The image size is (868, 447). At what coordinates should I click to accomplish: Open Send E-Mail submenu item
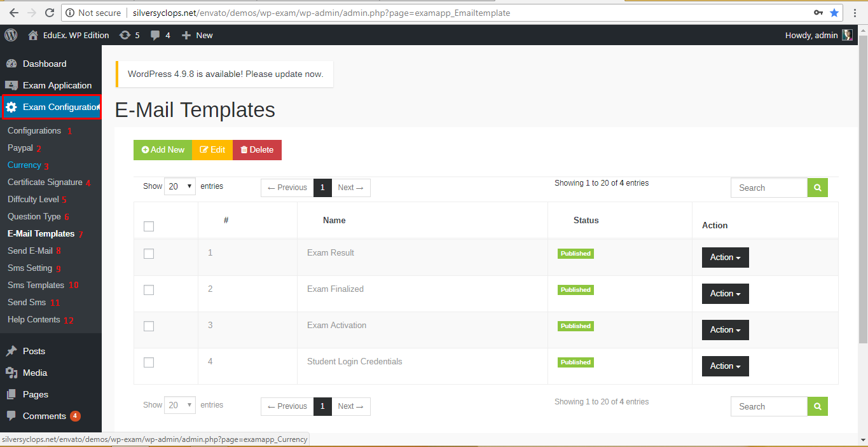(30, 251)
